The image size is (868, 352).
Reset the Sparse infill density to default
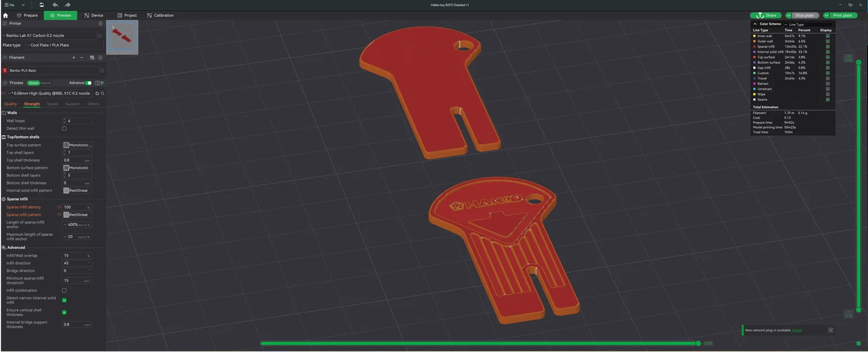[x=60, y=207]
